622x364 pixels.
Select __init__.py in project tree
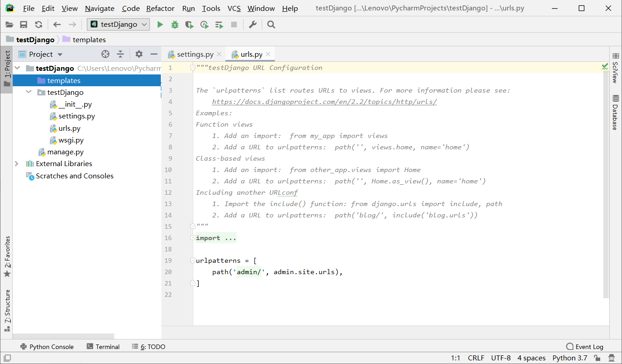[x=70, y=104]
